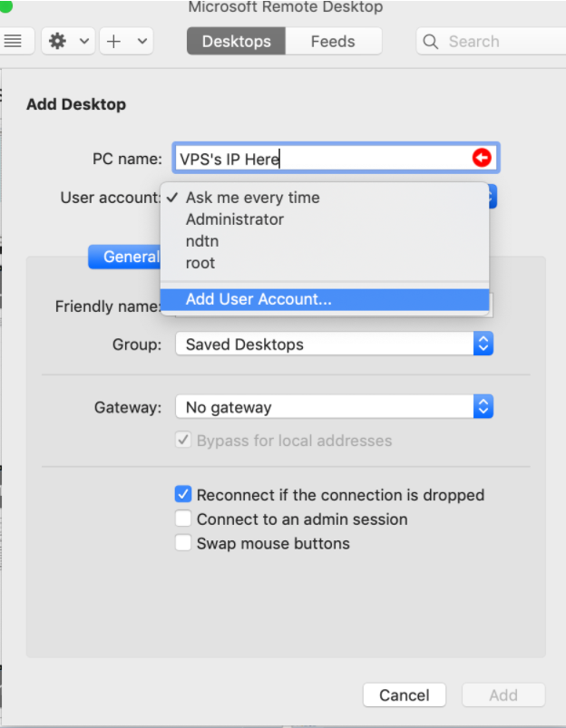The image size is (566, 728).
Task: Click the list view icon in toolbar
Action: click(13, 42)
